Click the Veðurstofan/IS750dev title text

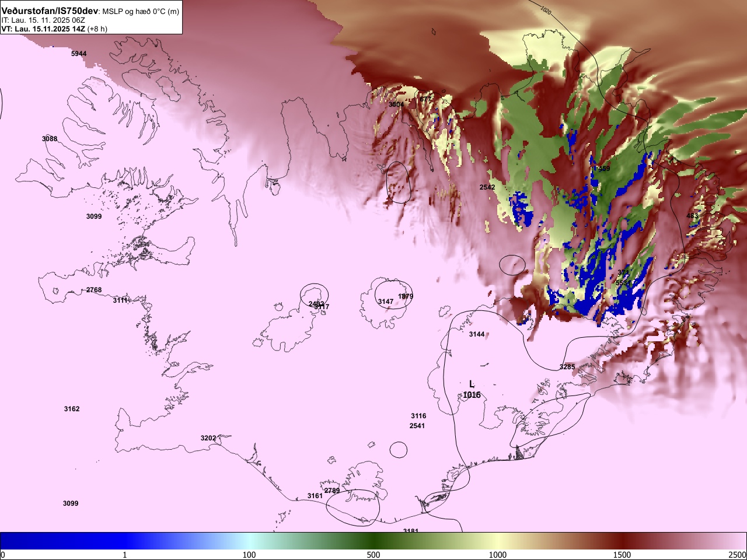pos(50,11)
